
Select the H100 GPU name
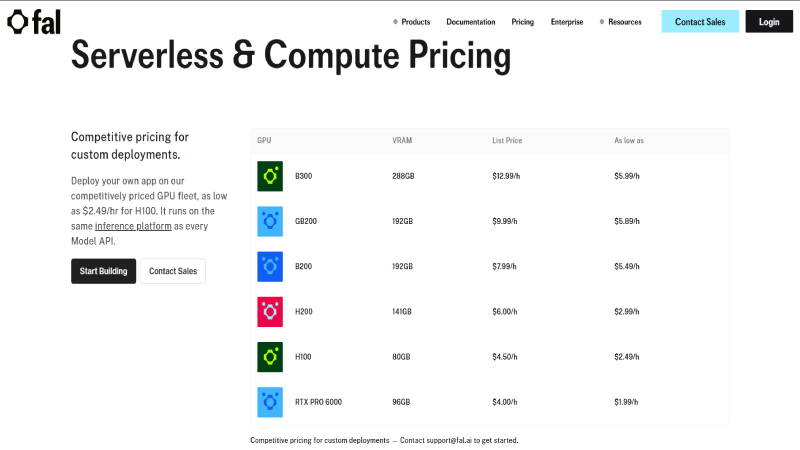click(303, 357)
